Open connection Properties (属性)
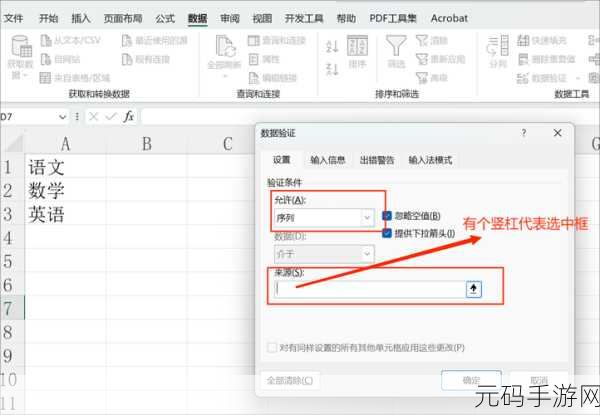 coord(264,59)
